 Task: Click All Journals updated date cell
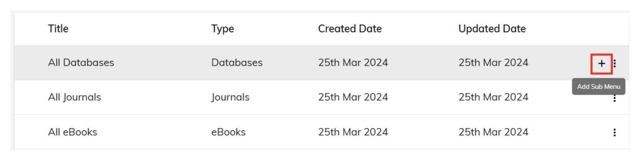coord(493,97)
